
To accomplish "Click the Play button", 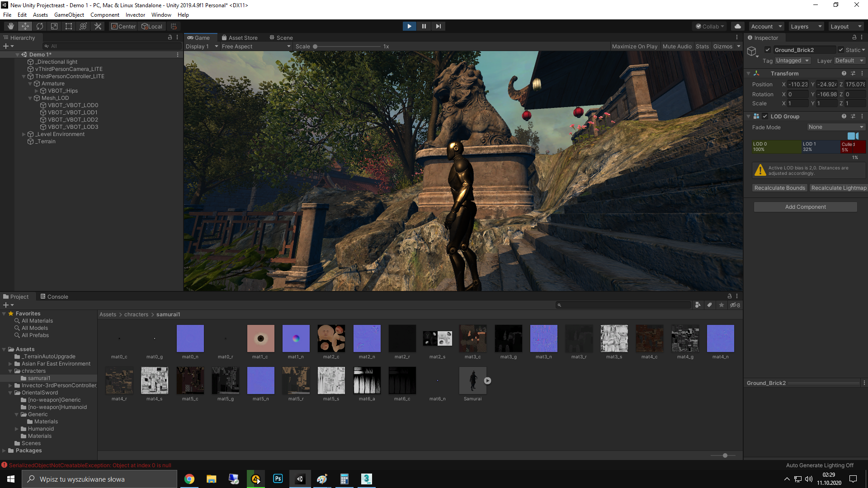I will 409,26.
